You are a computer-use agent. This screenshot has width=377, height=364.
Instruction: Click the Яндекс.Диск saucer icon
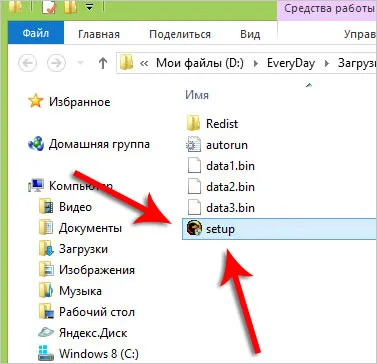tap(46, 333)
